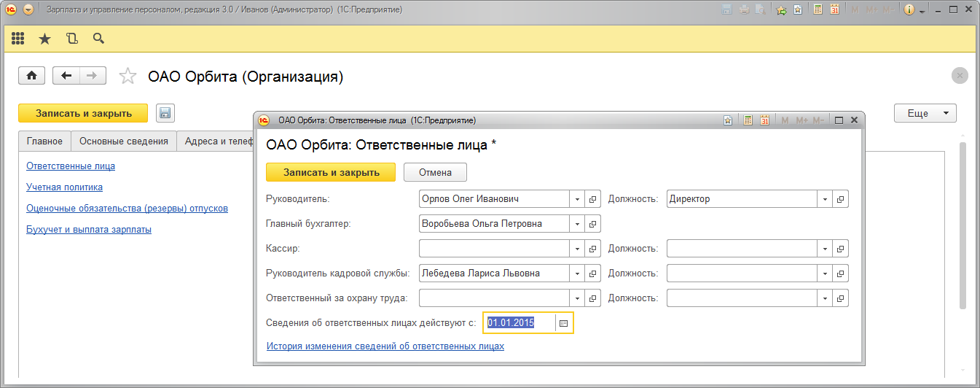The image size is (980, 388).
Task: Expand the Руководитель dropdown list
Action: tap(577, 199)
